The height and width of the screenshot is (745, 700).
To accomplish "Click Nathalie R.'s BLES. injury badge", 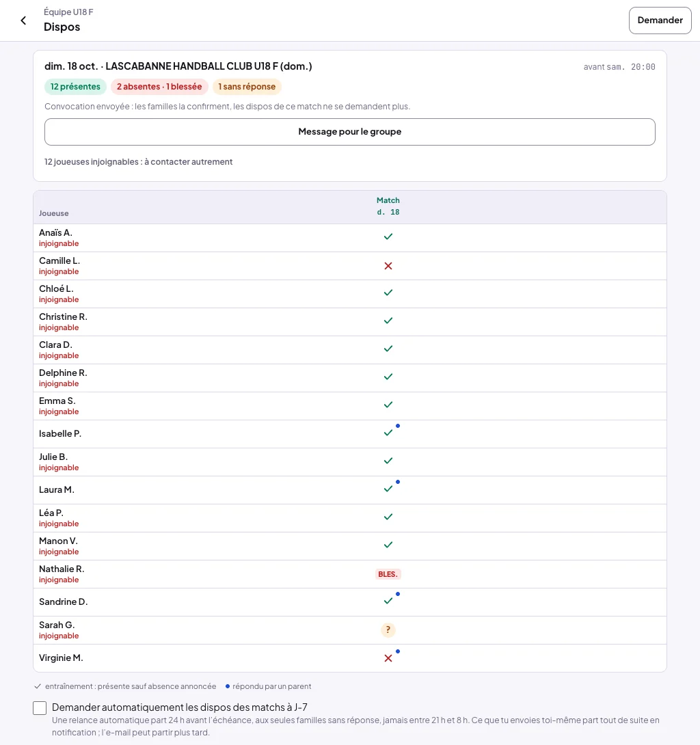I will click(388, 574).
